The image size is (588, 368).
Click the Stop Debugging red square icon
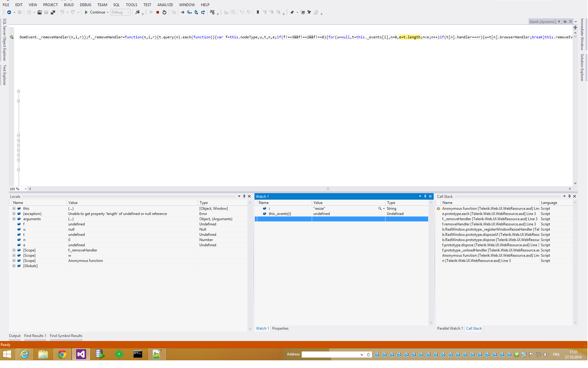pyautogui.click(x=158, y=12)
